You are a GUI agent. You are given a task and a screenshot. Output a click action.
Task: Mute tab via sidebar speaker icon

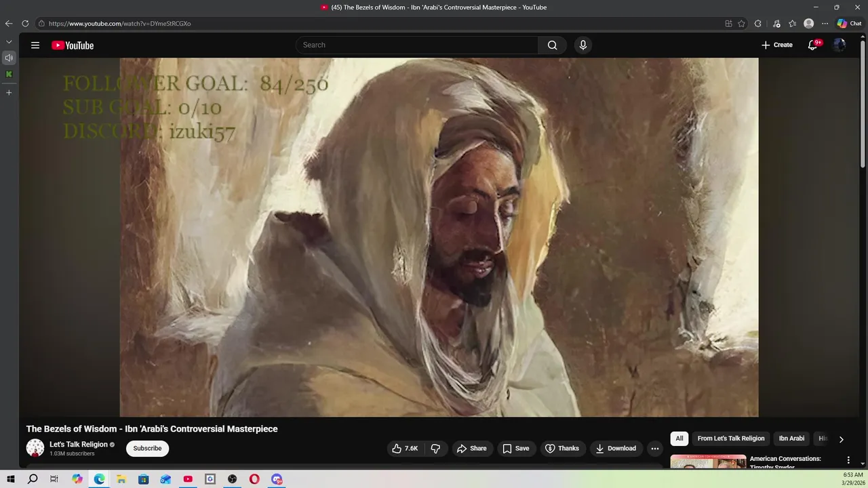tap(9, 58)
